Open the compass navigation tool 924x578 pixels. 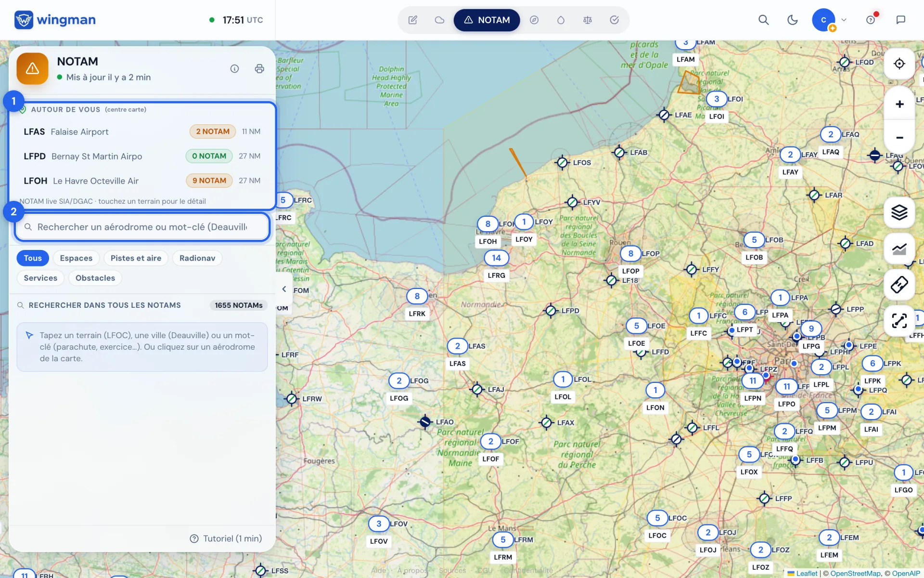(x=534, y=20)
